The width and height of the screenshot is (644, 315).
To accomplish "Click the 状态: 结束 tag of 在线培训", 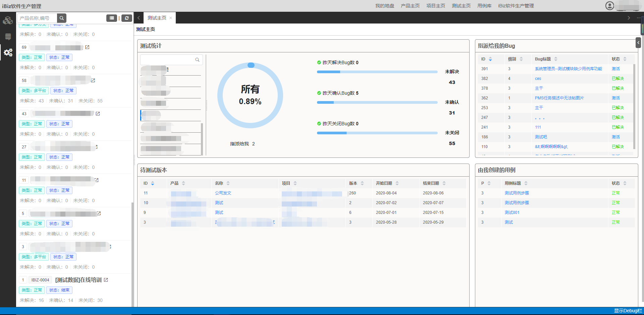I will click(59, 290).
